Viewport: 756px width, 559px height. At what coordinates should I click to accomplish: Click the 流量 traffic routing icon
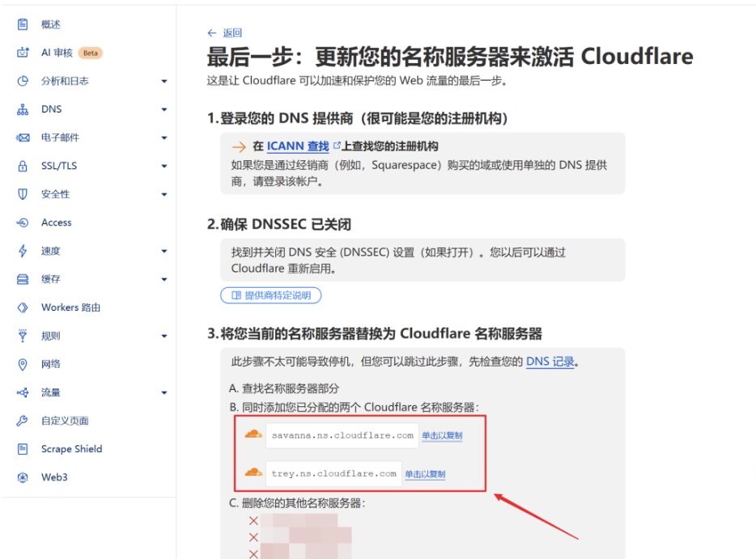coord(23,392)
